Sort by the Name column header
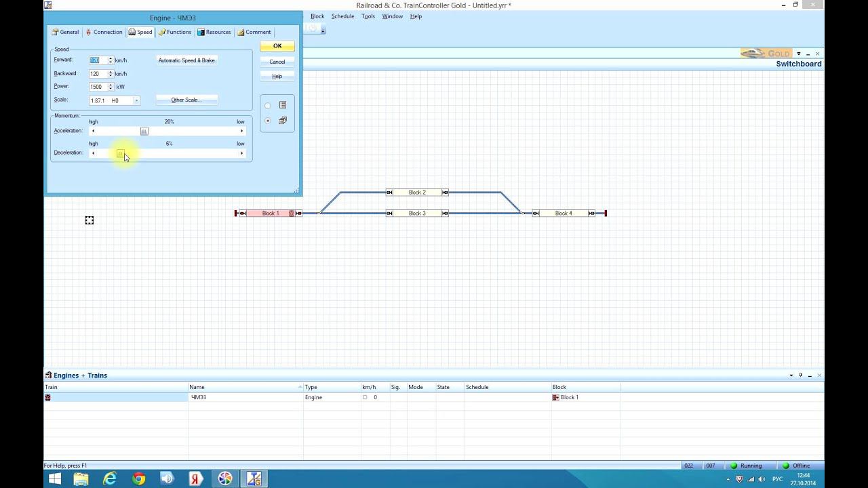The width and height of the screenshot is (868, 488). (245, 387)
